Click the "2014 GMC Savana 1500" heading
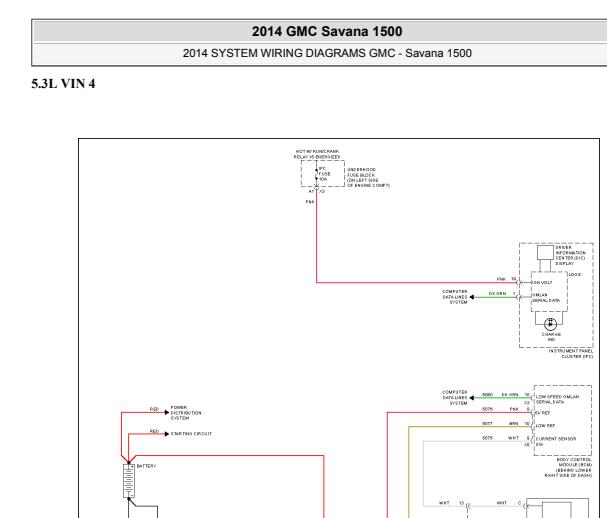The height and width of the screenshot is (518, 607). [327, 31]
